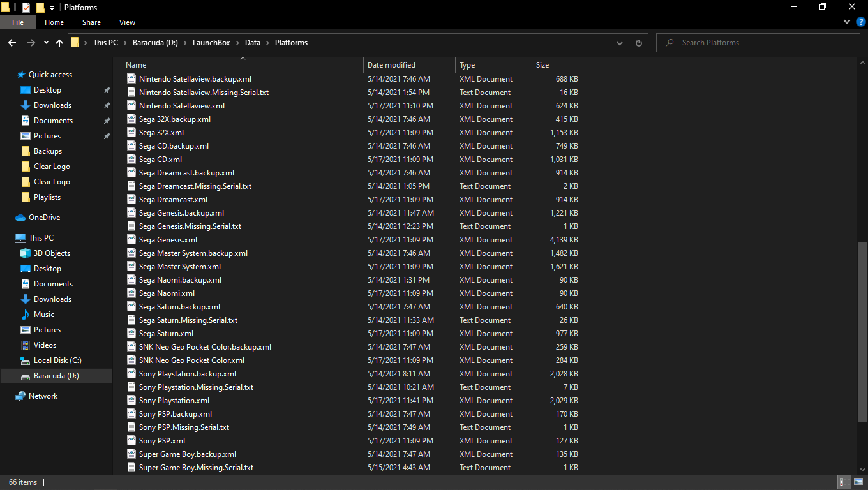This screenshot has height=490, width=868.
Task: Expand address bar history dropdown
Action: [x=620, y=43]
